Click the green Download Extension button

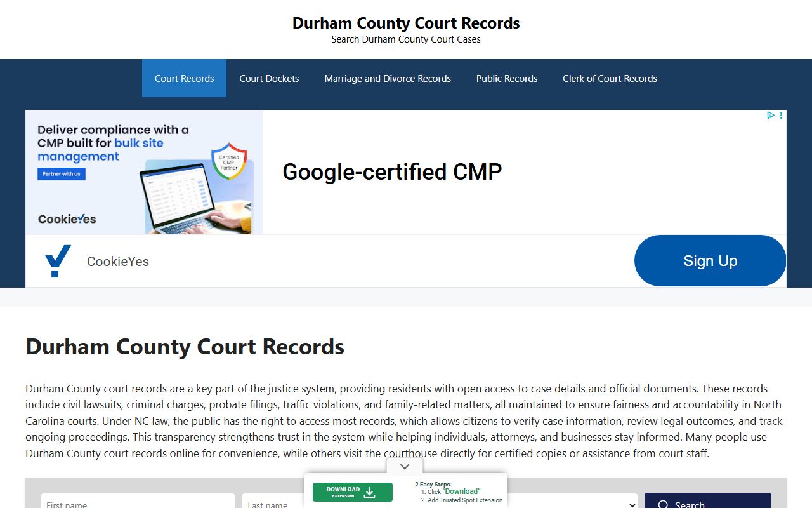point(353,492)
